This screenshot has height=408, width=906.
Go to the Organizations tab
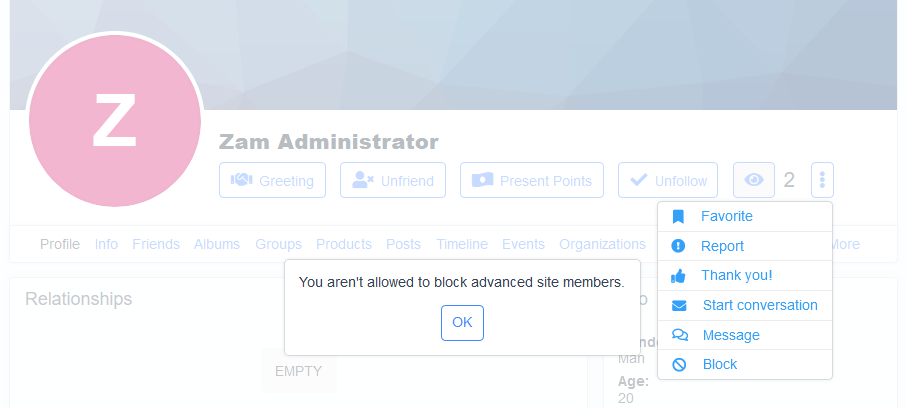click(602, 244)
